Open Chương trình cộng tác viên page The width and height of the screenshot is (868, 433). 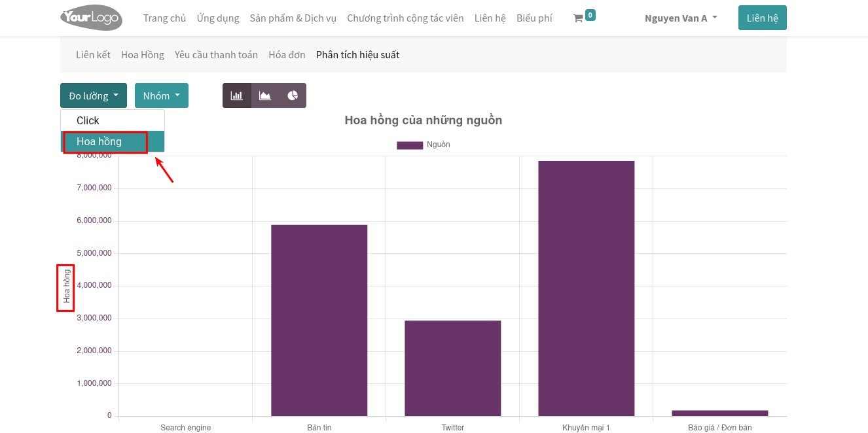(405, 18)
